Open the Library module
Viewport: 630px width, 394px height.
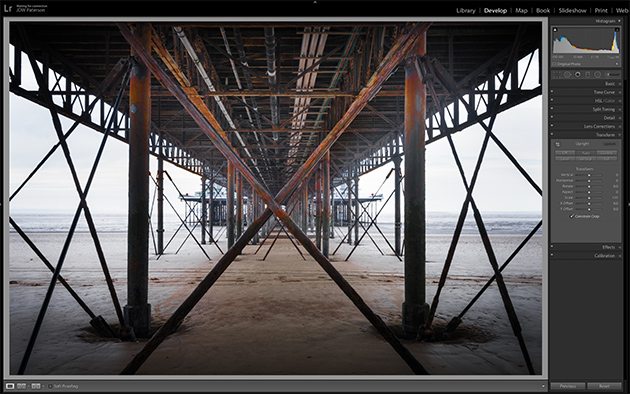pos(466,11)
